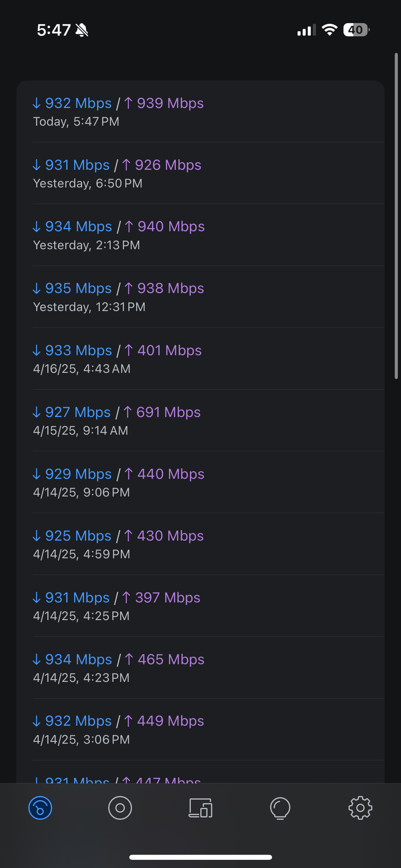The image size is (401, 868).
Task: Tap the home indicator bar
Action: (x=200, y=857)
